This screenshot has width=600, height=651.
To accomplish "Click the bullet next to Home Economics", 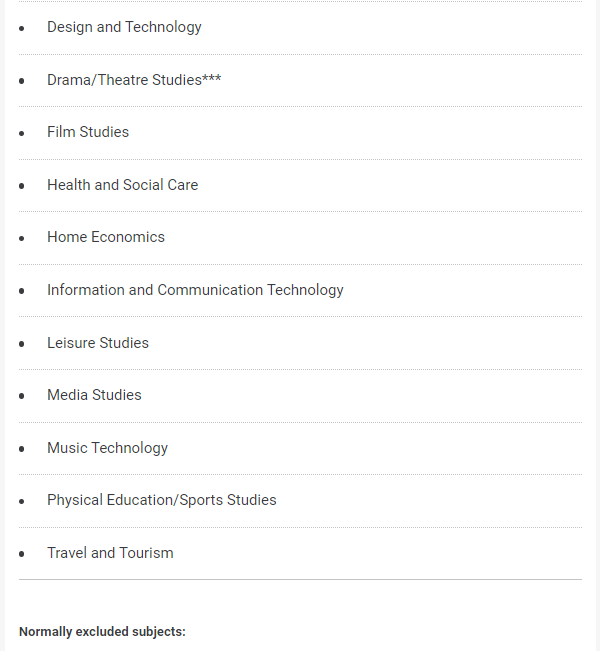I will (22, 238).
